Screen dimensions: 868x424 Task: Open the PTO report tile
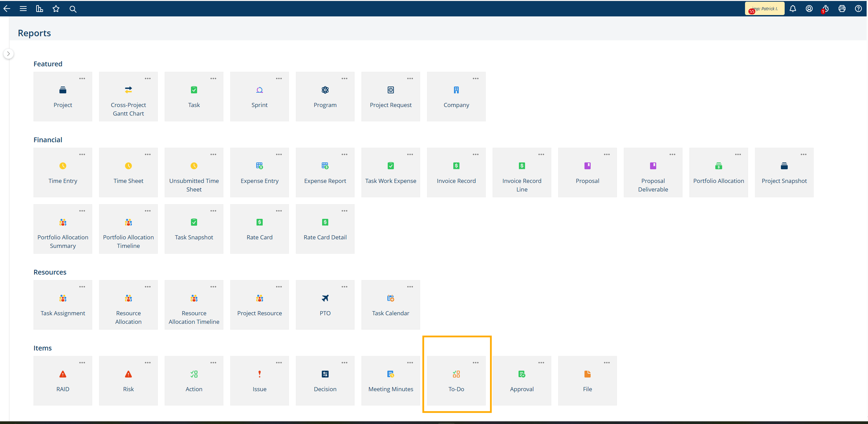325,305
